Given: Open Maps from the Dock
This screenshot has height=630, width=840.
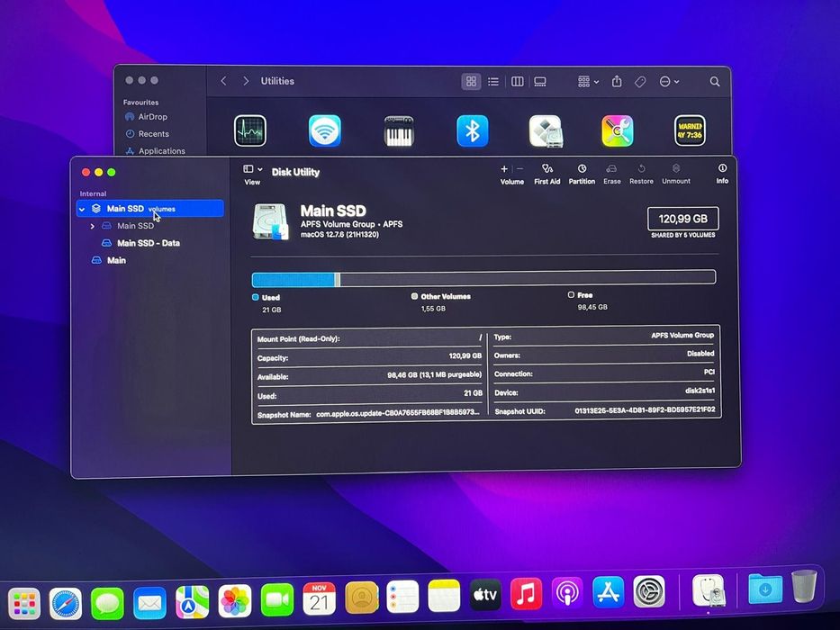Looking at the screenshot, I should (x=192, y=602).
